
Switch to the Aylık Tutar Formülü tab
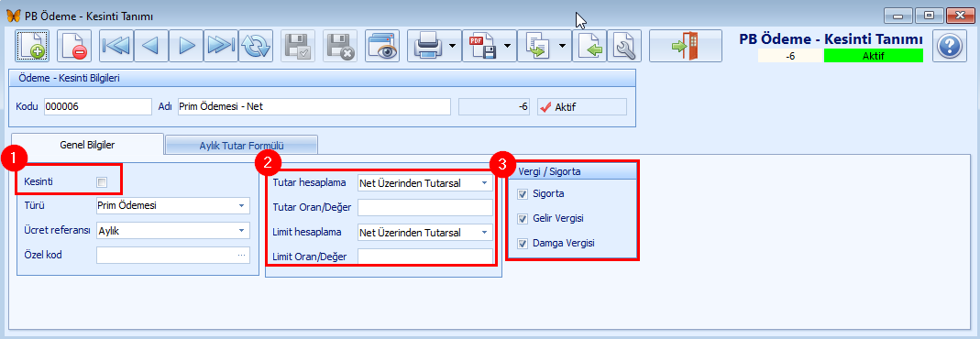[x=241, y=146]
